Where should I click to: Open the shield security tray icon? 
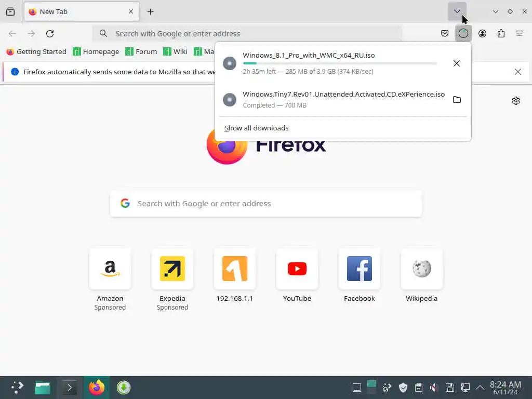[x=403, y=388]
